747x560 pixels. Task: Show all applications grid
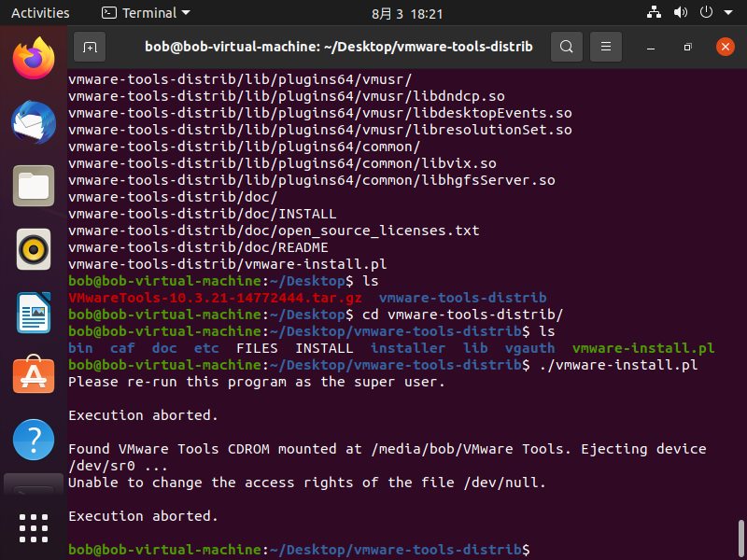pos(33,527)
